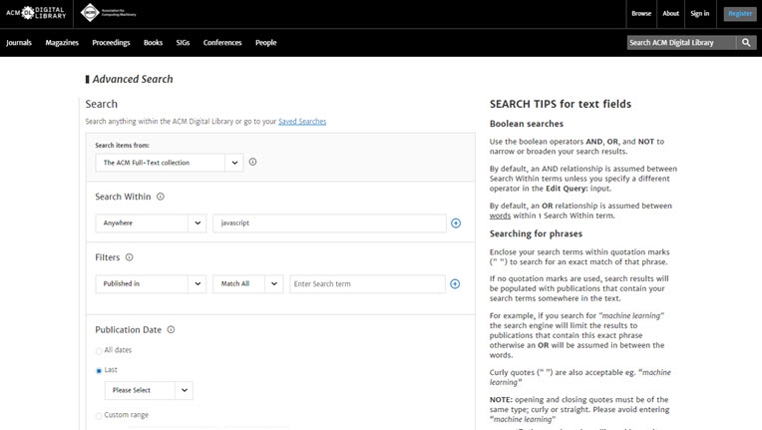This screenshot has width=762, height=430.
Task: Add another Search Within term row
Action: [x=456, y=223]
